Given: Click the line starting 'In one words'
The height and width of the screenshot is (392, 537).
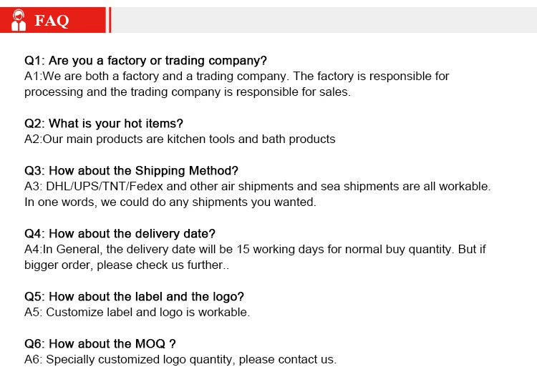Looking at the screenshot, I should pos(170,202).
